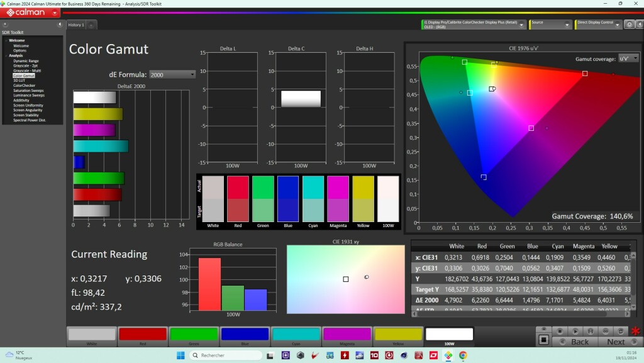Image resolution: width=644 pixels, height=363 pixels.
Task: Expand the small up-arrow above pattern icon
Action: point(544,329)
